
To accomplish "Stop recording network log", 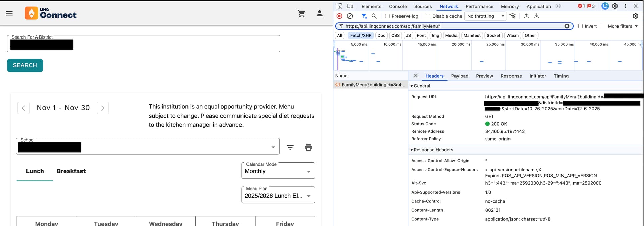I will click(x=339, y=16).
